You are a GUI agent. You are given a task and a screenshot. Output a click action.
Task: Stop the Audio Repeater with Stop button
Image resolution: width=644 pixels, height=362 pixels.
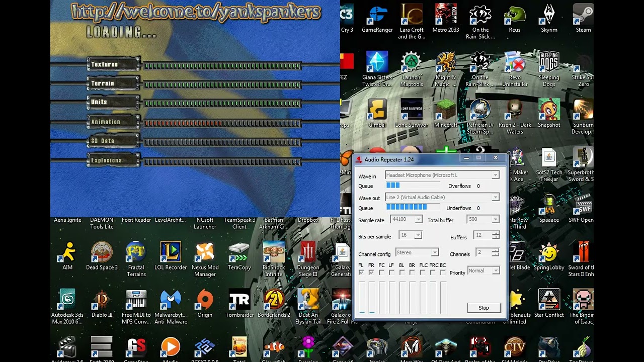pyautogui.click(x=484, y=308)
